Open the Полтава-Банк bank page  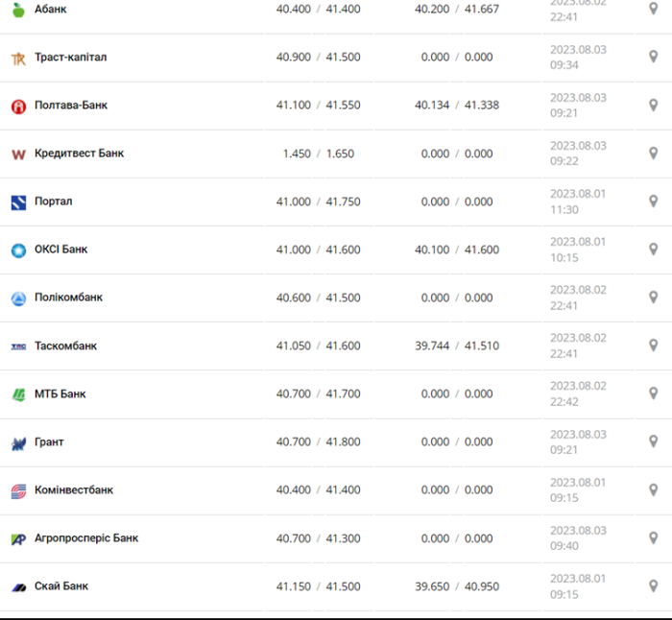70,106
